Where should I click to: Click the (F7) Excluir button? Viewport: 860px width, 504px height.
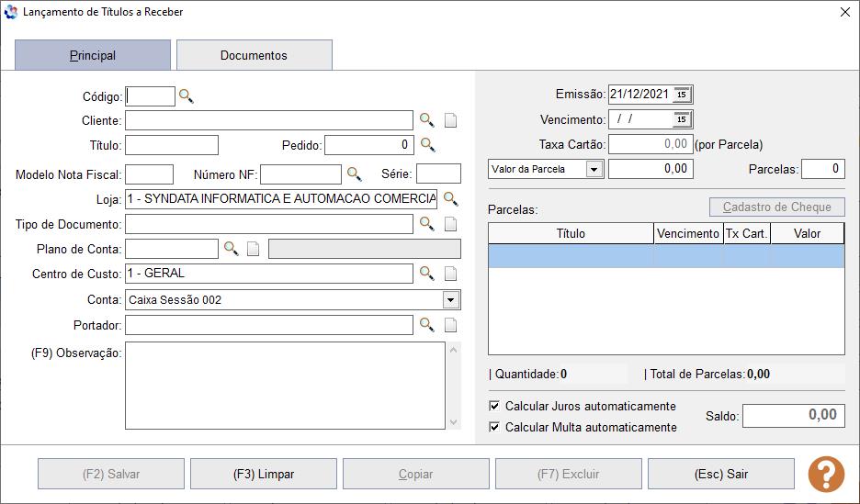point(568,474)
